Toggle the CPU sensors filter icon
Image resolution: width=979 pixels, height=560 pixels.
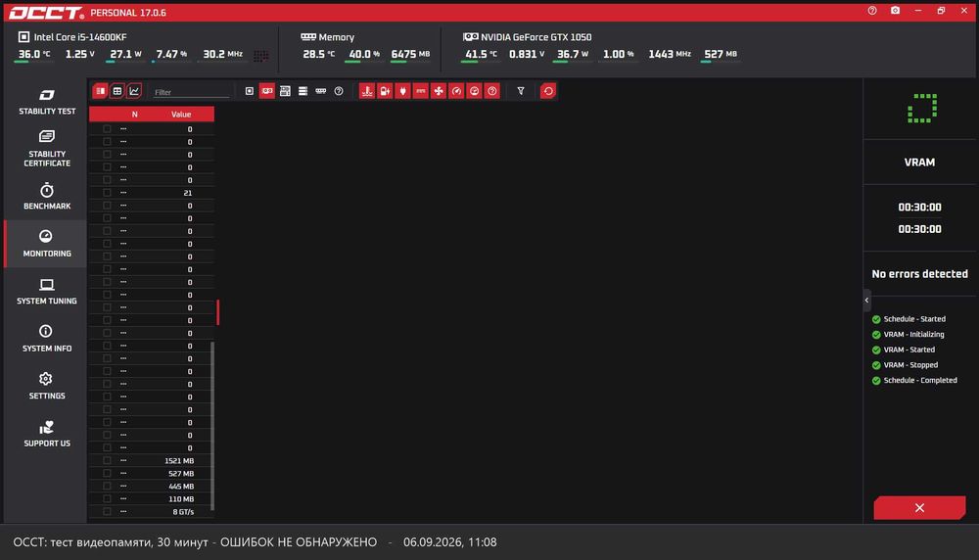249,91
